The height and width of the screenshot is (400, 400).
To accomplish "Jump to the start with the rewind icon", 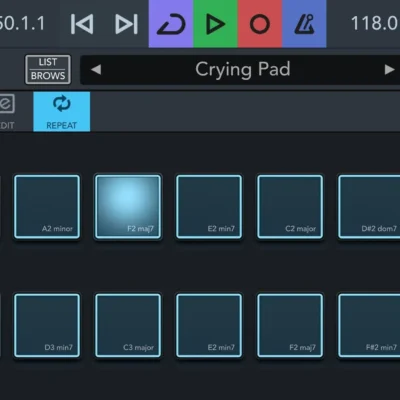I will pyautogui.click(x=82, y=24).
